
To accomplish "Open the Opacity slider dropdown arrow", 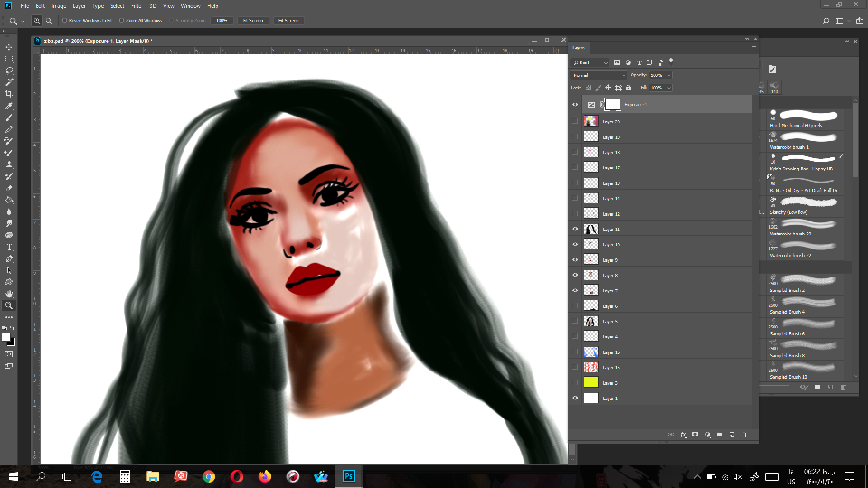I will (669, 75).
